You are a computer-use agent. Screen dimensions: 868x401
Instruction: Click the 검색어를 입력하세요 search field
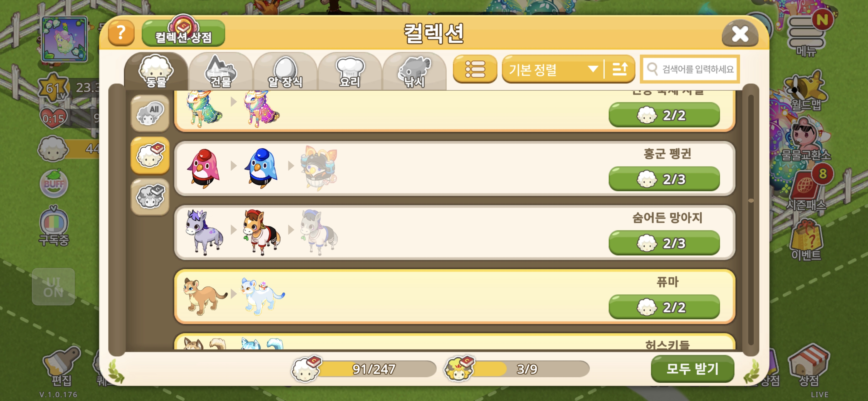(x=690, y=69)
